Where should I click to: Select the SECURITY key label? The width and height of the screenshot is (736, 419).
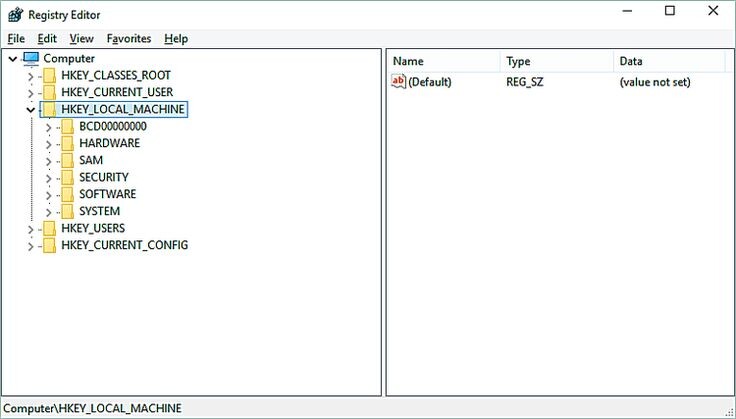[x=104, y=177]
